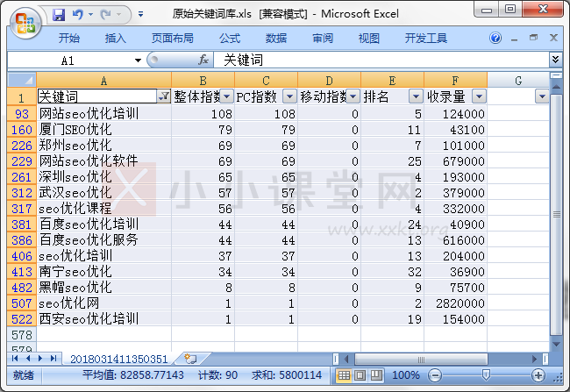570x392 pixels.
Task: Open the 数据 ribbon tab
Action: coord(276,39)
